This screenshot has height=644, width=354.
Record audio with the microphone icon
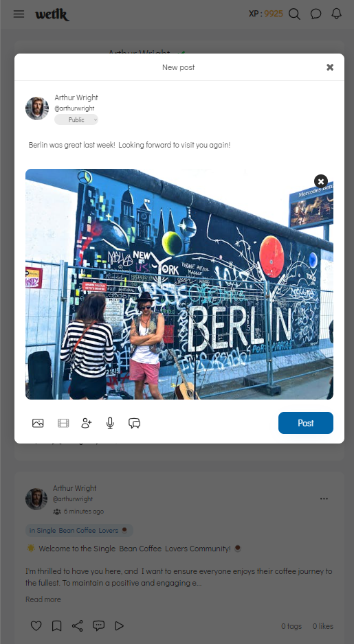(x=110, y=423)
